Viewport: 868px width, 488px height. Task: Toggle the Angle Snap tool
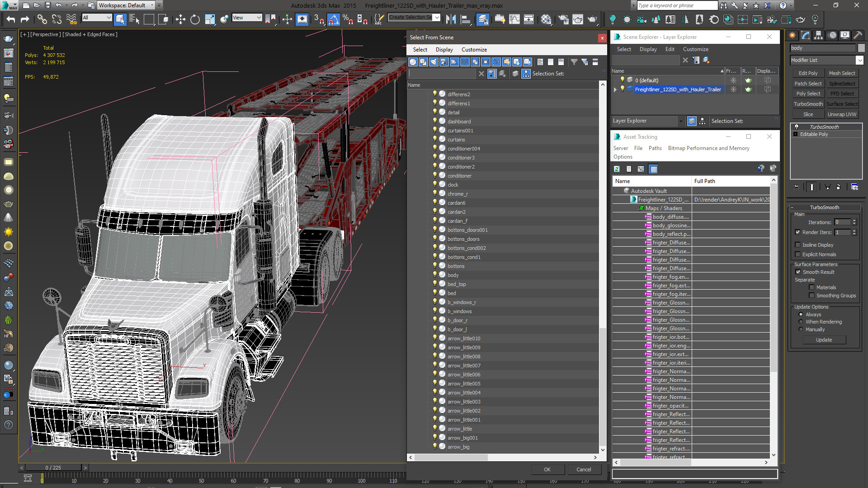(x=333, y=19)
